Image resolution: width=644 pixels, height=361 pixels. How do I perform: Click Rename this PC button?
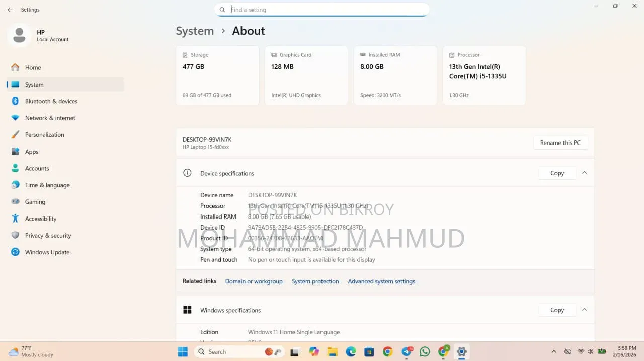click(560, 143)
